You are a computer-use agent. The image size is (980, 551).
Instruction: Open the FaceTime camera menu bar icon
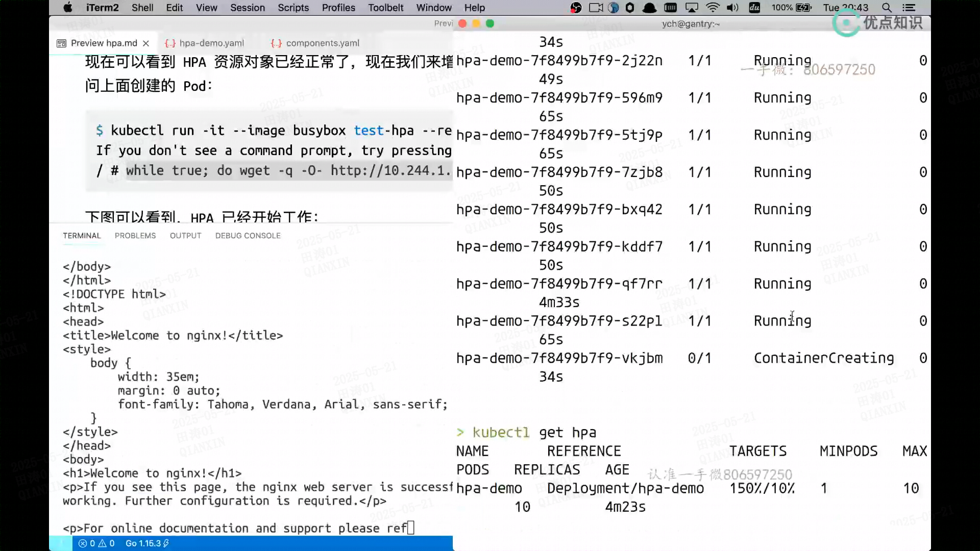[596, 8]
